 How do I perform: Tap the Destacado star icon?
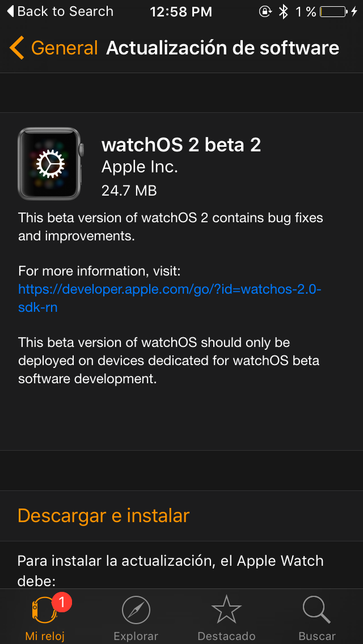click(x=226, y=609)
